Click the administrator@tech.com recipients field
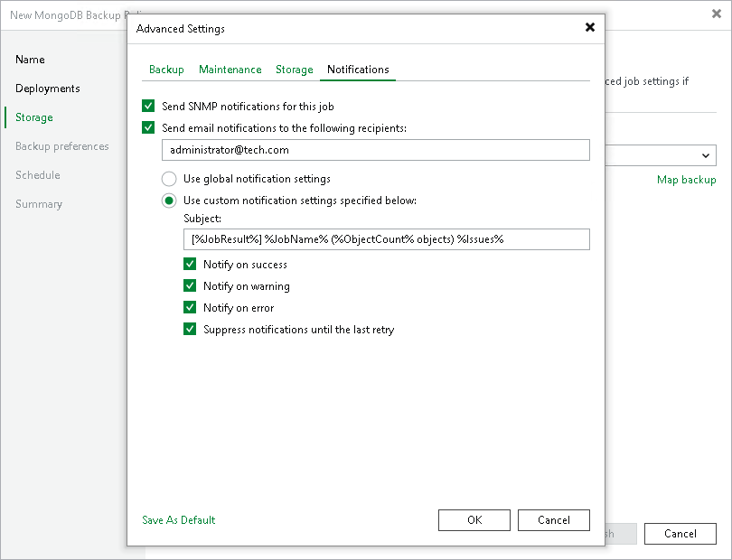Viewport: 732px width, 560px height. (376, 150)
